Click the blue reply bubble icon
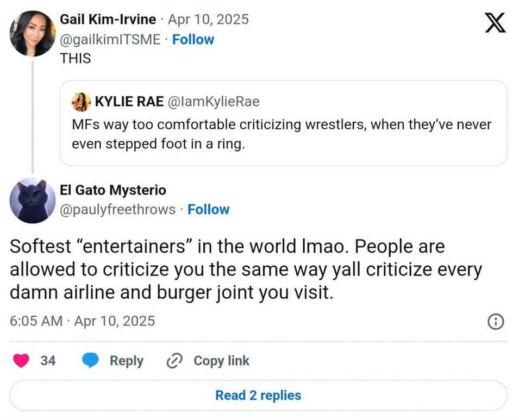Image resolution: width=519 pixels, height=420 pixels. coord(90,361)
